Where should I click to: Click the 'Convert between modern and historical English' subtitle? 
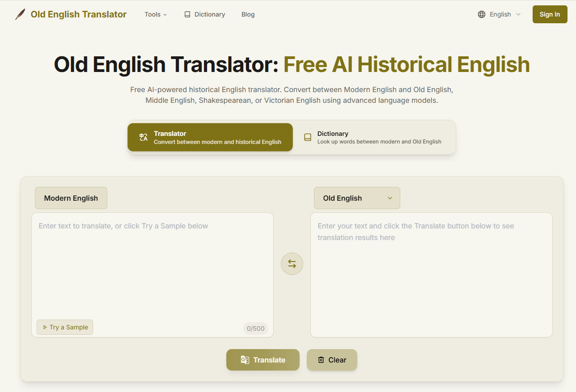click(217, 142)
